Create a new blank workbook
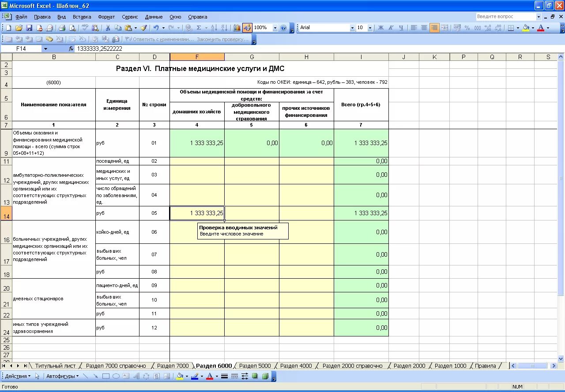Screen dimensions: 565x392 (8, 28)
